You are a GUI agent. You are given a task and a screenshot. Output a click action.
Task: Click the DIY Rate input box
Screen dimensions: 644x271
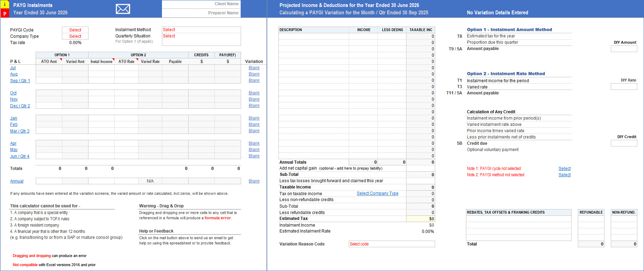click(624, 87)
